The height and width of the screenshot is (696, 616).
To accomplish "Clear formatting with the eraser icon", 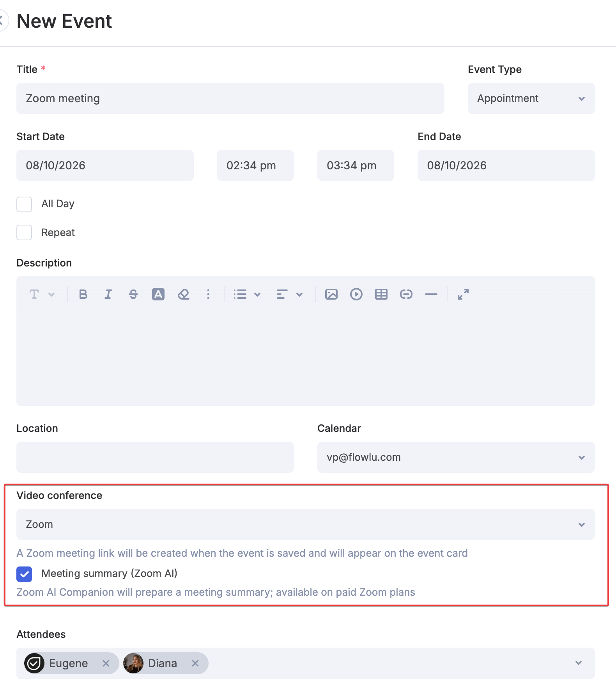I will tap(184, 294).
